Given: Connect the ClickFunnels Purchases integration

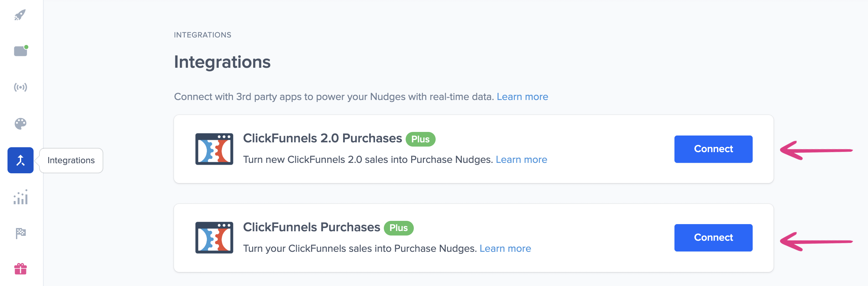Looking at the screenshot, I should click(x=713, y=237).
